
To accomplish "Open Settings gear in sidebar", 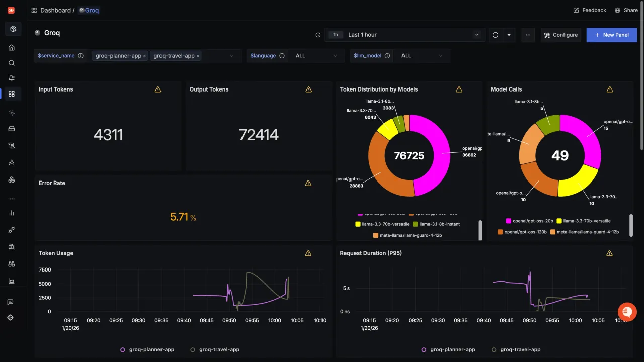I will 10,318.
